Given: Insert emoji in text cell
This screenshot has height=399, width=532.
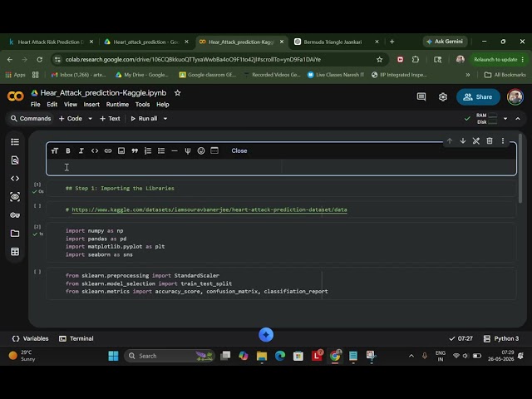Looking at the screenshot, I should point(201,151).
